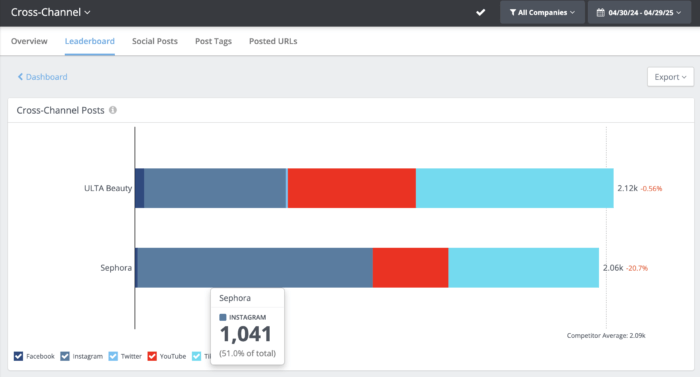
Task: Expand the Export dropdown
Action: coord(670,77)
